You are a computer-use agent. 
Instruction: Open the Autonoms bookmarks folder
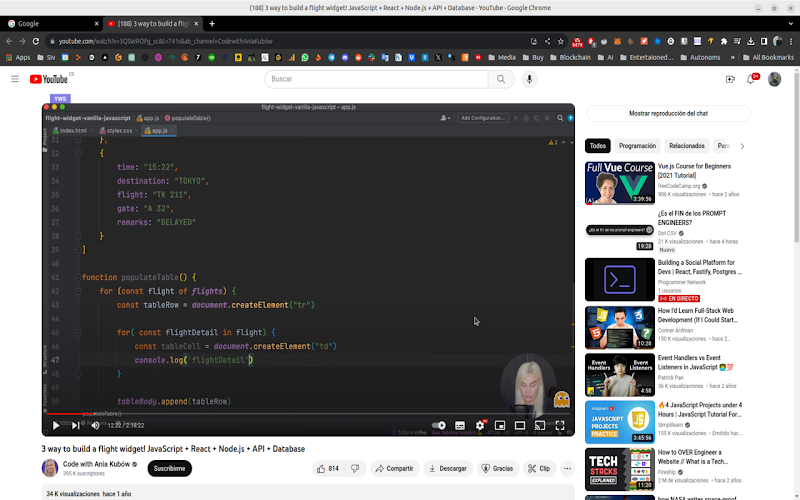tap(700, 58)
